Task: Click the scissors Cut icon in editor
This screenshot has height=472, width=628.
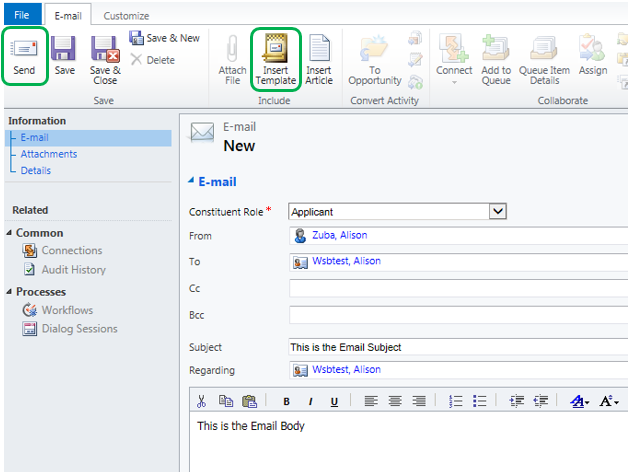Action: [201, 401]
